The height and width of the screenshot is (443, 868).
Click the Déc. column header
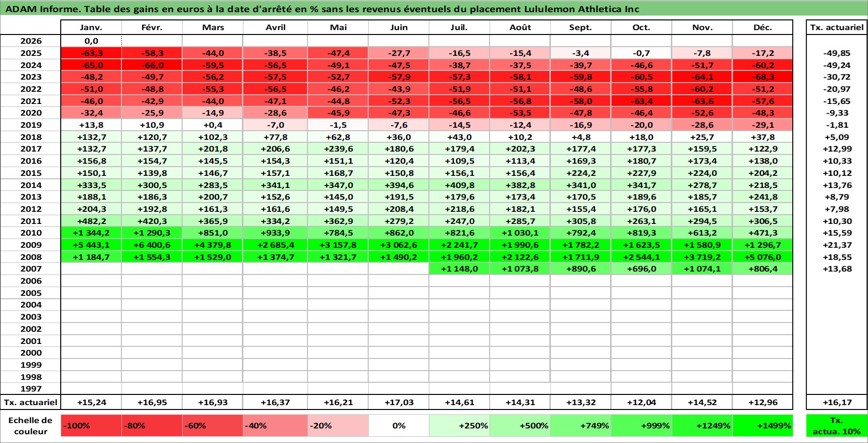(763, 27)
